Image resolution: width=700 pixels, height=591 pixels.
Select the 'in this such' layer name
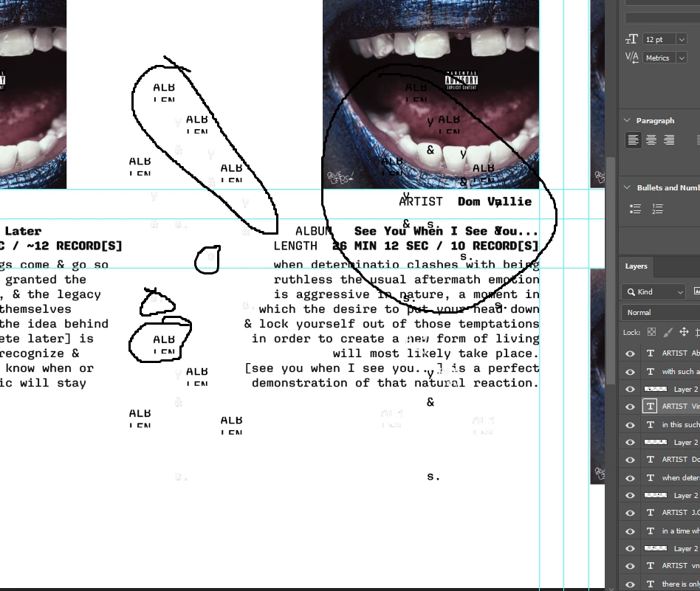680,425
